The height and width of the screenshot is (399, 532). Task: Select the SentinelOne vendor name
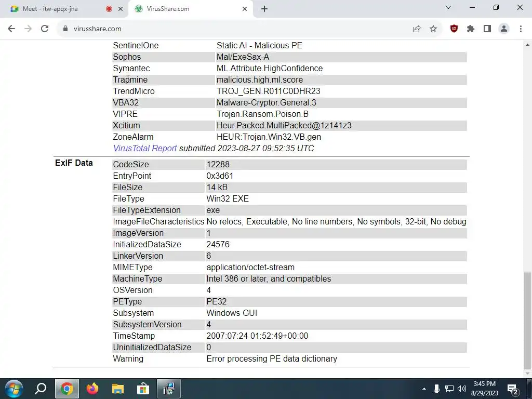(x=136, y=46)
